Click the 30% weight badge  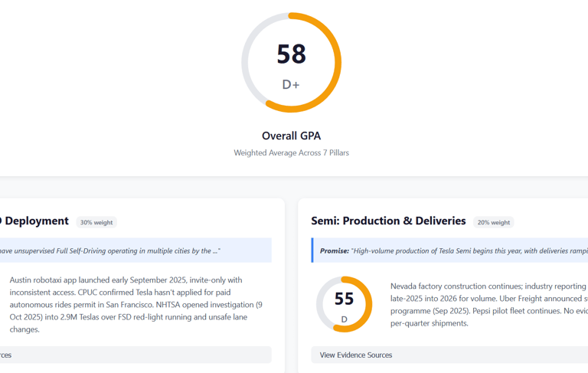[96, 222]
